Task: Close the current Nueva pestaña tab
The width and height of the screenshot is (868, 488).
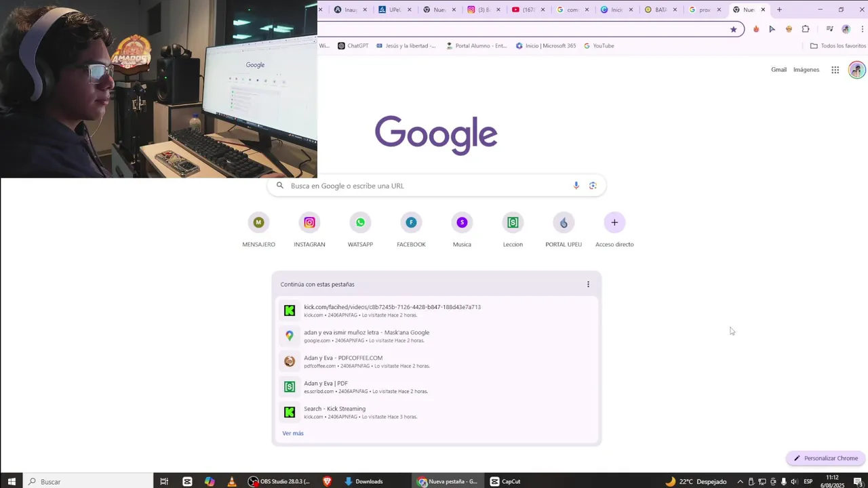Action: click(763, 9)
